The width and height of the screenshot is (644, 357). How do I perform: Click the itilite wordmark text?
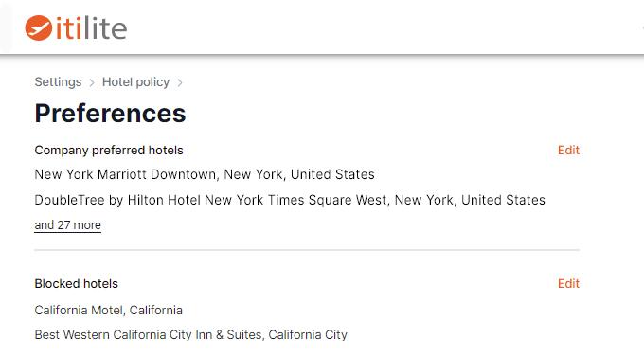91,28
